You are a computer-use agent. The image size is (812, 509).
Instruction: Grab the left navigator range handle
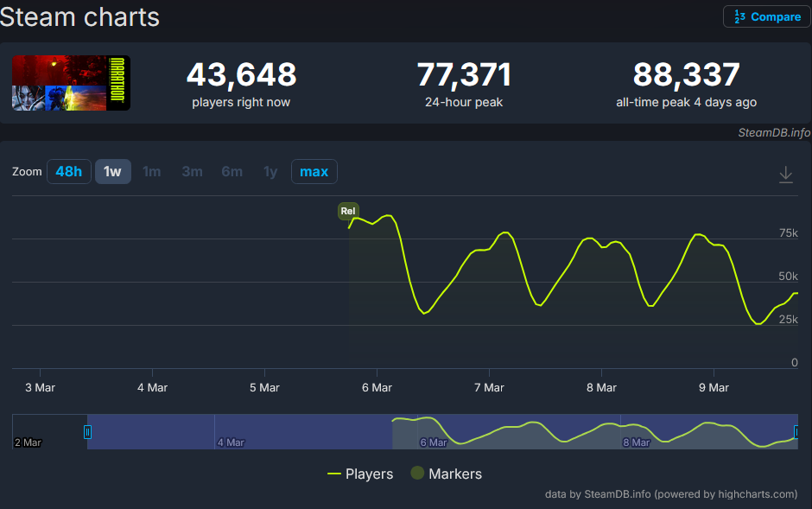pyautogui.click(x=87, y=432)
